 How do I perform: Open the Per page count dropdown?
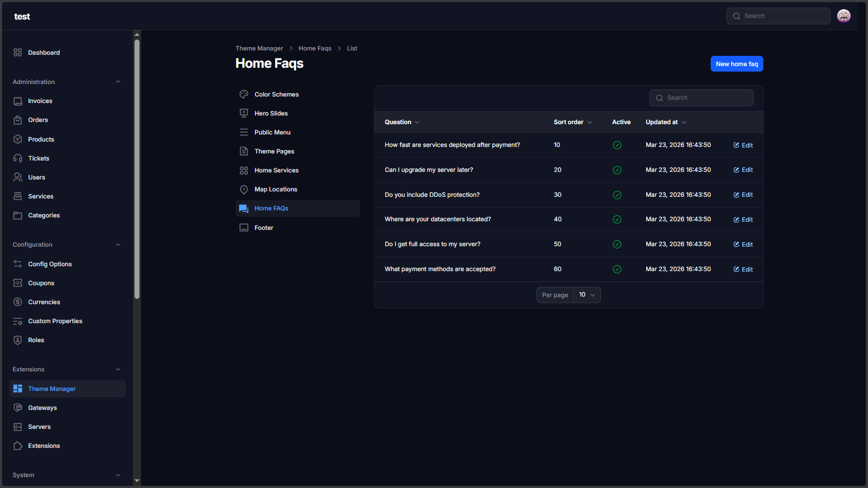click(587, 295)
